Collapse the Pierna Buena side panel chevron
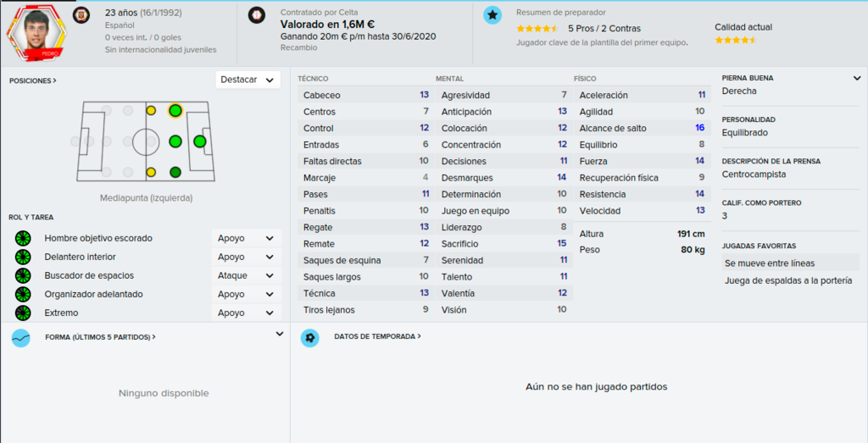Image resolution: width=868 pixels, height=443 pixels. point(857,79)
